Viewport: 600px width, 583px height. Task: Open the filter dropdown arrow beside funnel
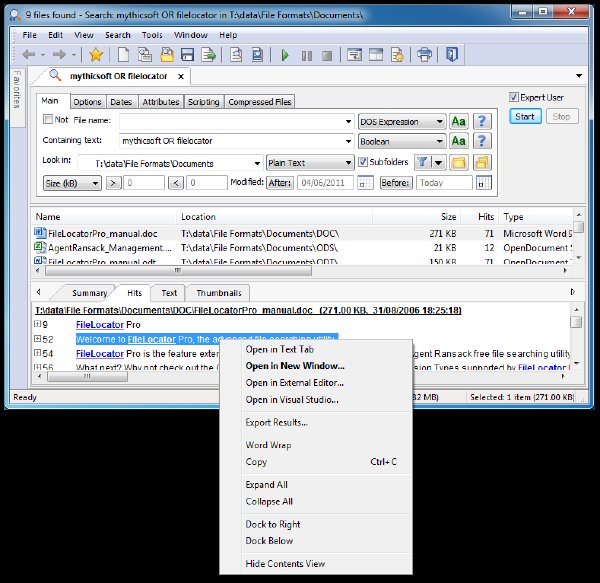pyautogui.click(x=438, y=162)
